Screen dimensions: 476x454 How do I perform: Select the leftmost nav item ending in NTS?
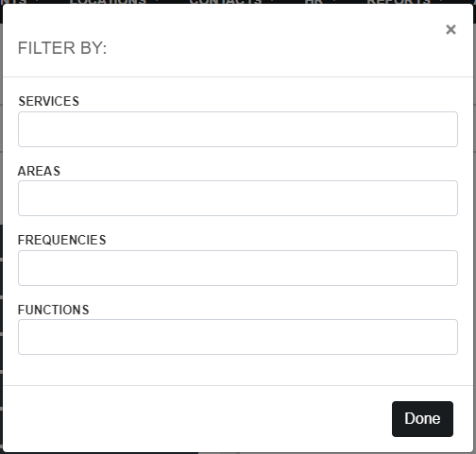13,2
